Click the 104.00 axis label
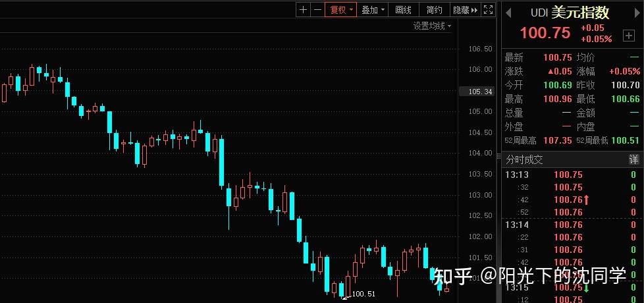This screenshot has height=303, width=644. (480, 153)
